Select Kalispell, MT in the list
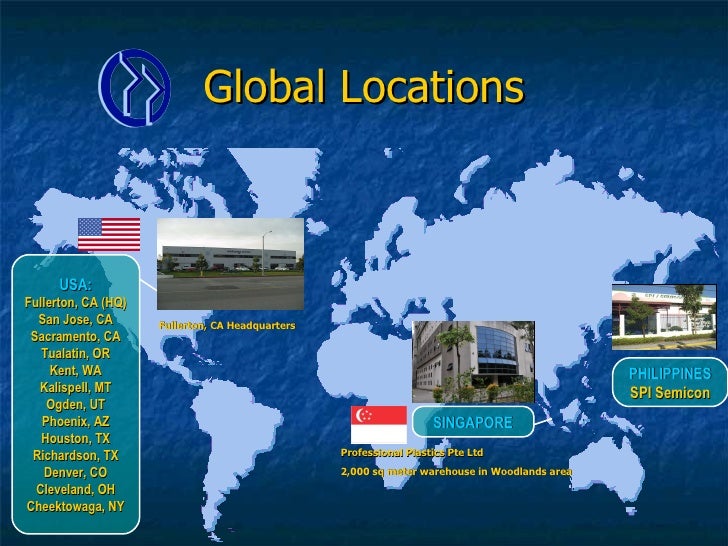Viewport: 728px width, 546px height. pyautogui.click(x=76, y=387)
